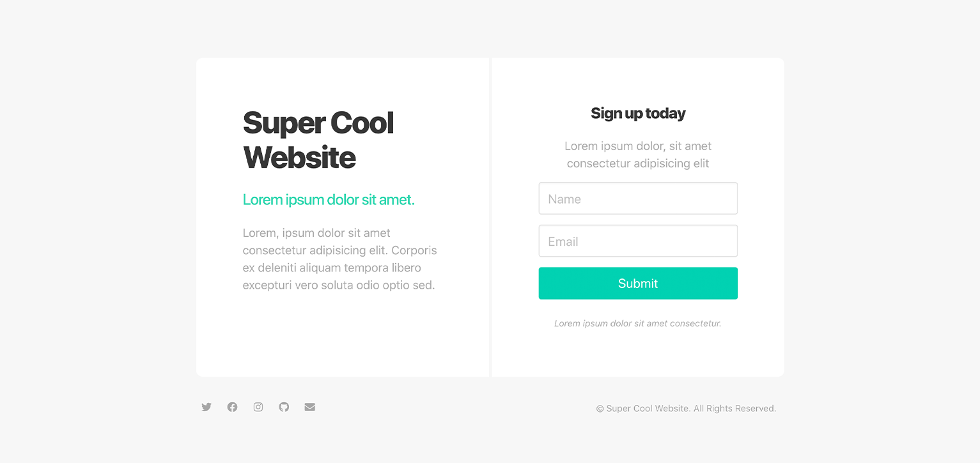Click the envelope email icon
This screenshot has height=463, width=980.
[x=309, y=407]
